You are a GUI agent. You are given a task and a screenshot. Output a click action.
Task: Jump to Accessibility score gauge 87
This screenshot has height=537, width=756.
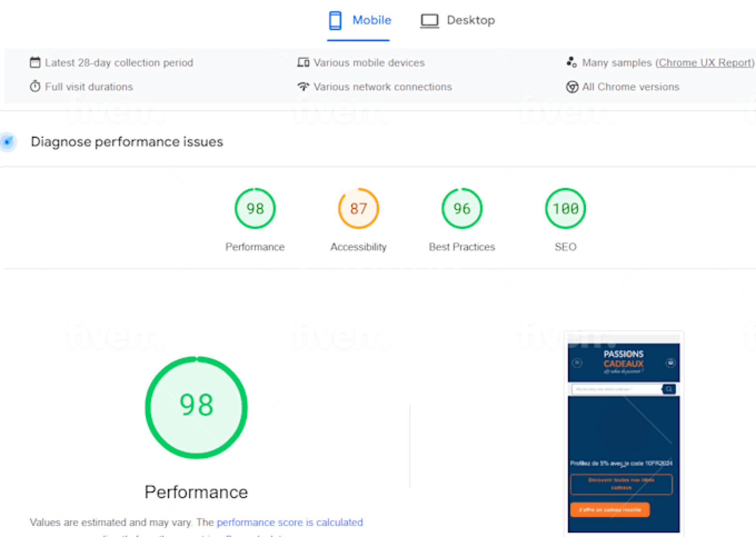pyautogui.click(x=358, y=209)
